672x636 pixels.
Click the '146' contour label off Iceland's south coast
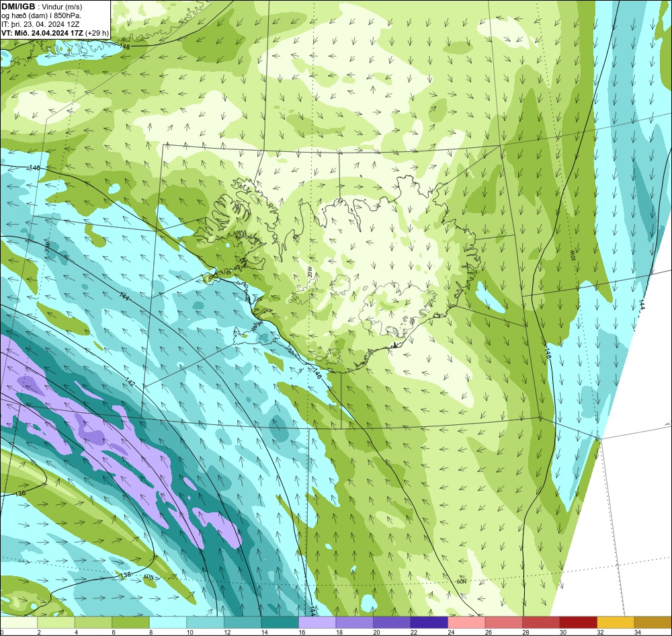point(317,372)
